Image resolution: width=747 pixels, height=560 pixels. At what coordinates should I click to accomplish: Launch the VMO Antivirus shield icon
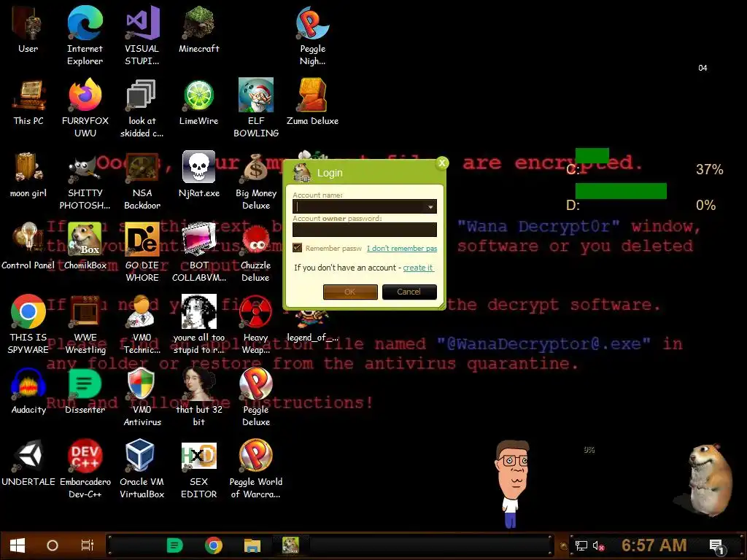click(x=142, y=397)
